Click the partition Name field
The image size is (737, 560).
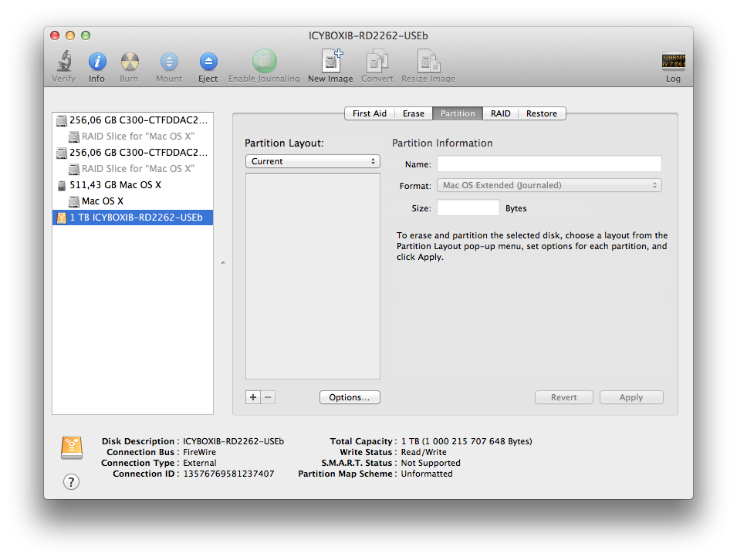coord(549,164)
